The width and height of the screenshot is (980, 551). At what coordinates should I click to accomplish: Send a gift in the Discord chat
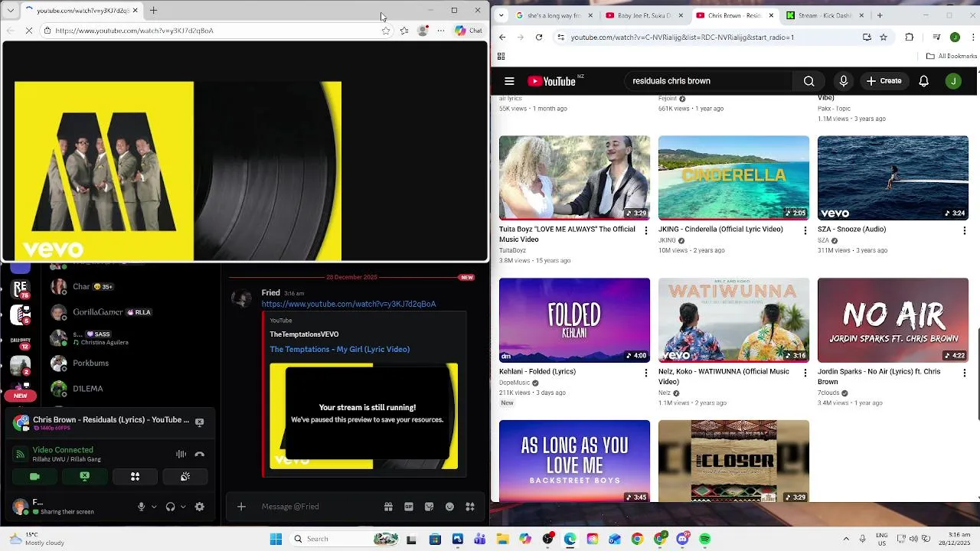click(x=388, y=507)
